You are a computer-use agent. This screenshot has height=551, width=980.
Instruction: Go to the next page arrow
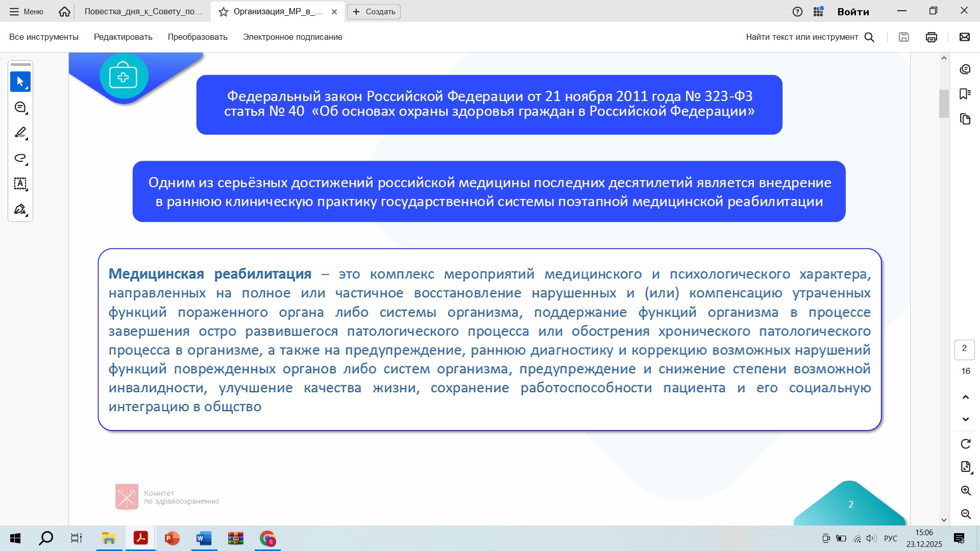pyautogui.click(x=965, y=419)
